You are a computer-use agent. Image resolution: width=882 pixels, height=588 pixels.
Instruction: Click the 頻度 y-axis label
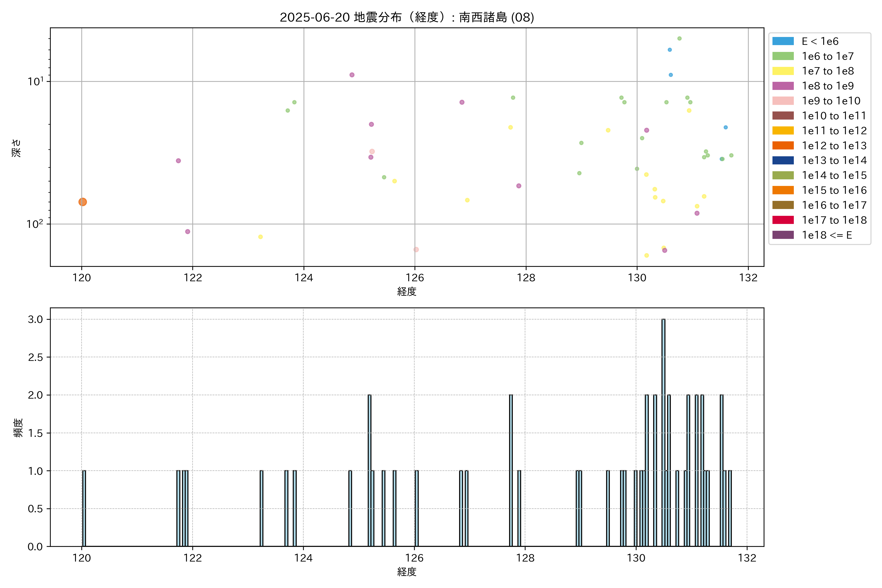tap(18, 428)
